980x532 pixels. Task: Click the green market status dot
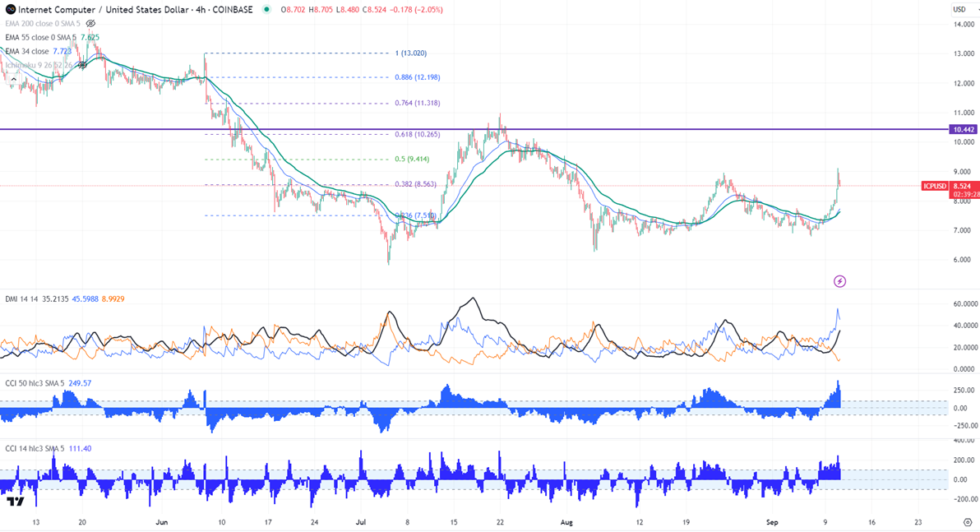point(266,9)
